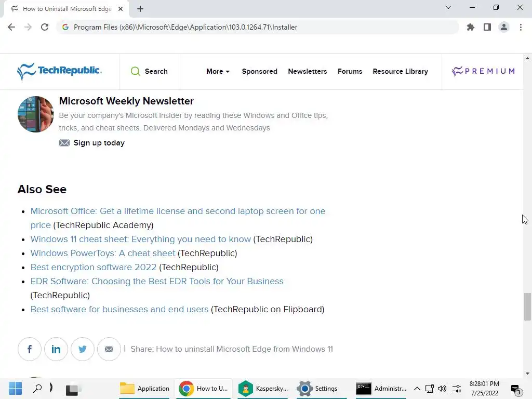This screenshot has width=532, height=399.
Task: Click the browser forward arrow
Action: 28,27
